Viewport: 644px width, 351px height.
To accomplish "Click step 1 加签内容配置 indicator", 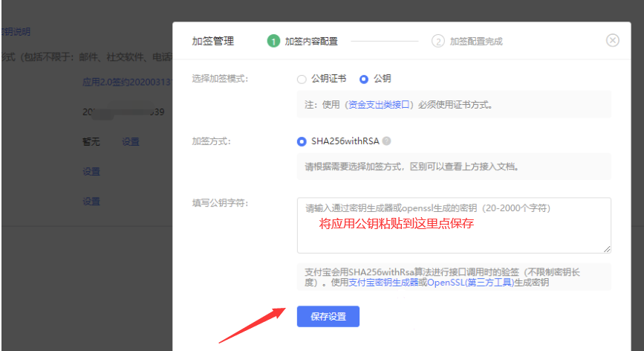I will (x=302, y=41).
